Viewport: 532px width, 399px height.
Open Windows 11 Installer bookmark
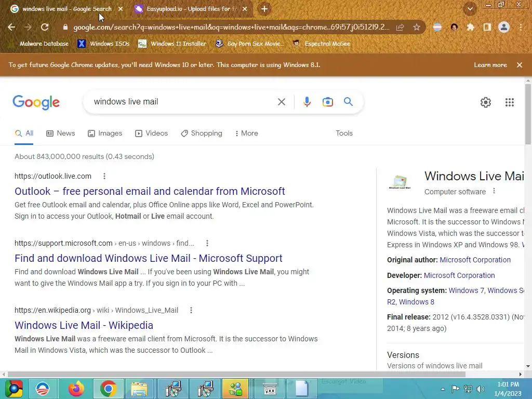(172, 44)
